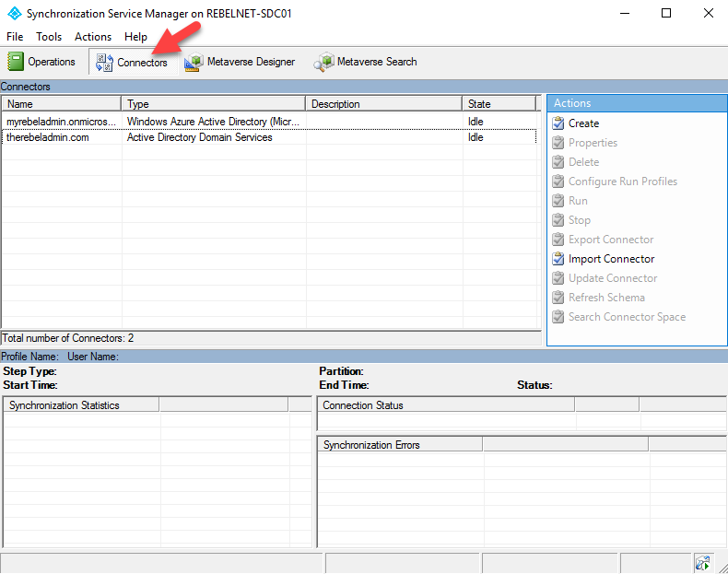Sort connectors by State column header

pos(499,104)
